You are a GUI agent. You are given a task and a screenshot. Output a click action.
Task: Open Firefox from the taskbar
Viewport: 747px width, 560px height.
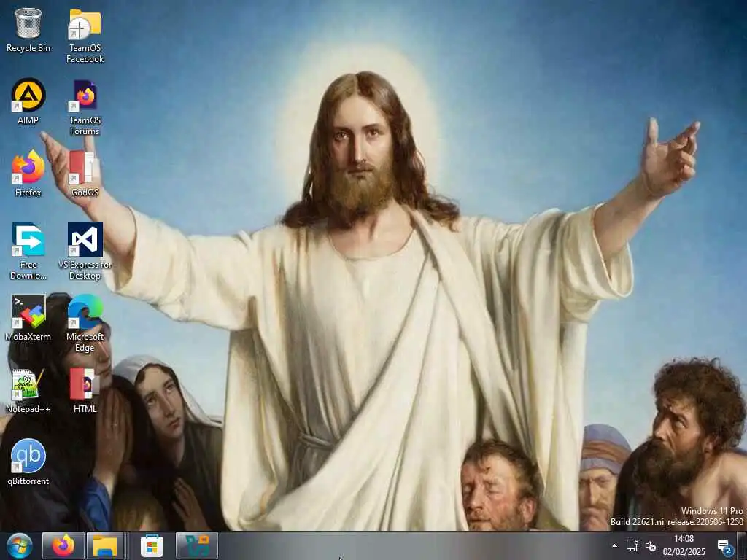[x=63, y=545]
